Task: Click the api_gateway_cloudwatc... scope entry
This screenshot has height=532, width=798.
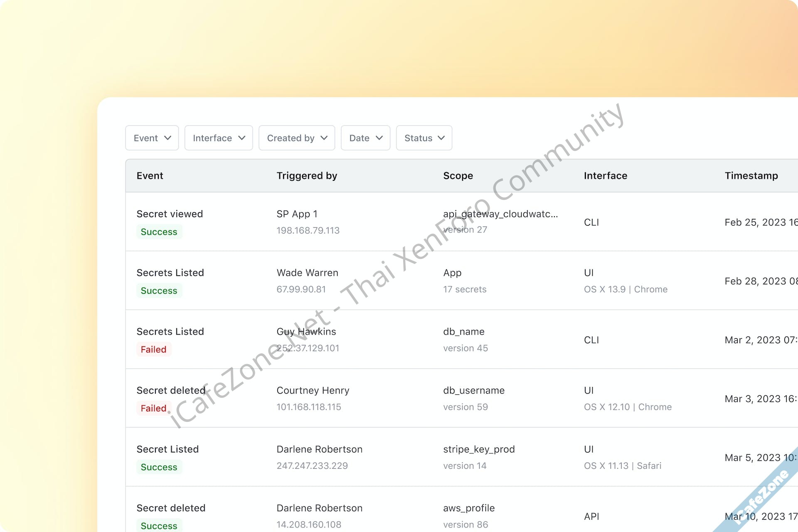Action: coord(500,214)
